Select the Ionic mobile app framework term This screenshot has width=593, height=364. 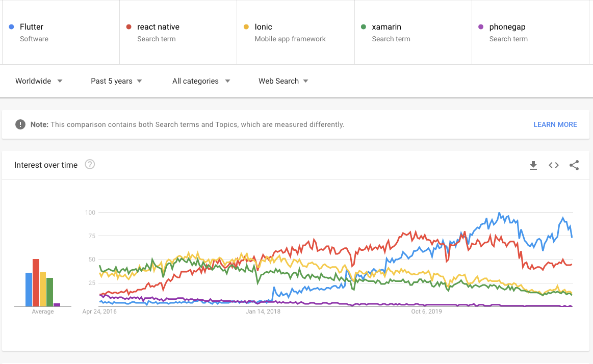pyautogui.click(x=295, y=32)
